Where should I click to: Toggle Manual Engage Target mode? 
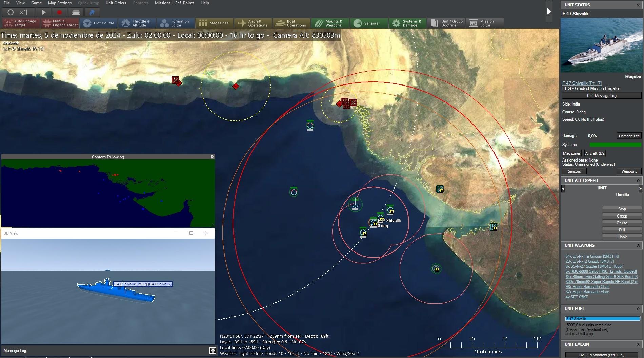click(x=60, y=23)
